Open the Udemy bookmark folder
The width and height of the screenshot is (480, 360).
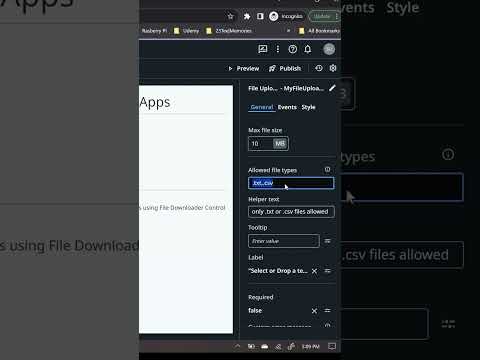pos(186,31)
